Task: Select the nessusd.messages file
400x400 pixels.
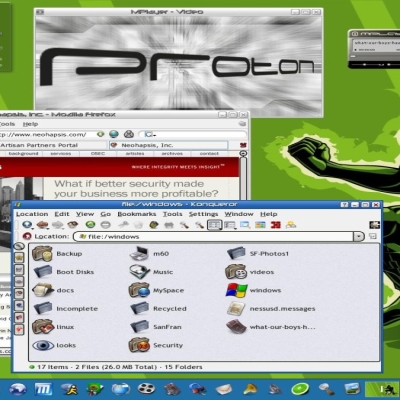Action: click(x=271, y=309)
